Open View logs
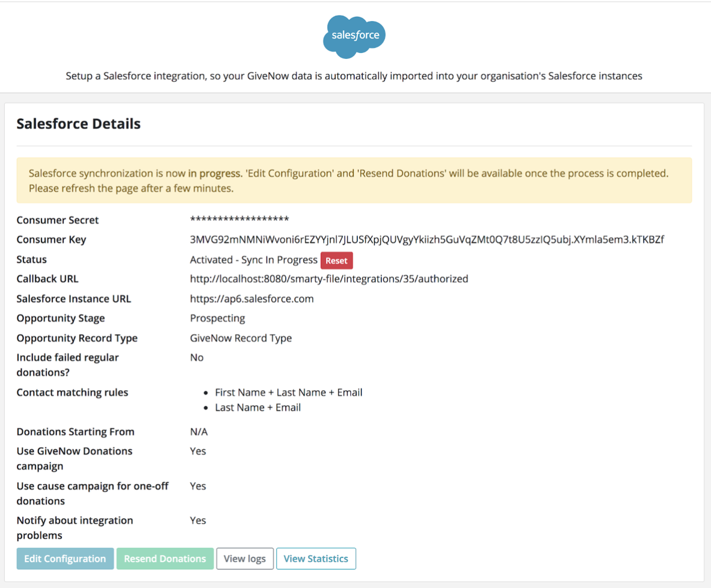 [245, 559]
